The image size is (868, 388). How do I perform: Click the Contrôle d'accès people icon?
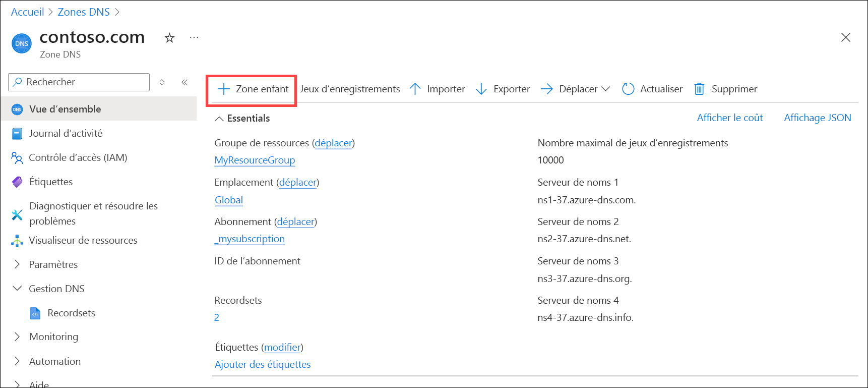17,158
